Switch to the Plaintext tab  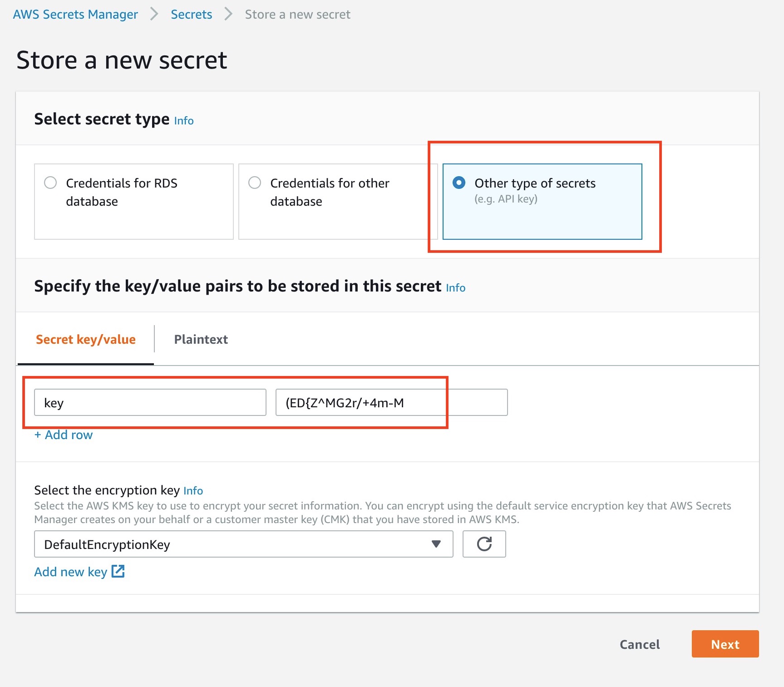point(201,339)
